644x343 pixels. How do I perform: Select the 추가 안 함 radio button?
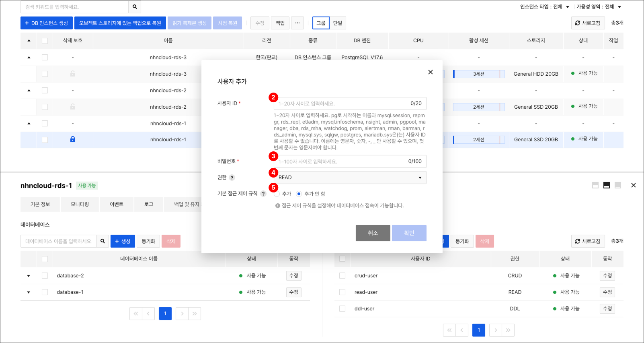coord(299,194)
